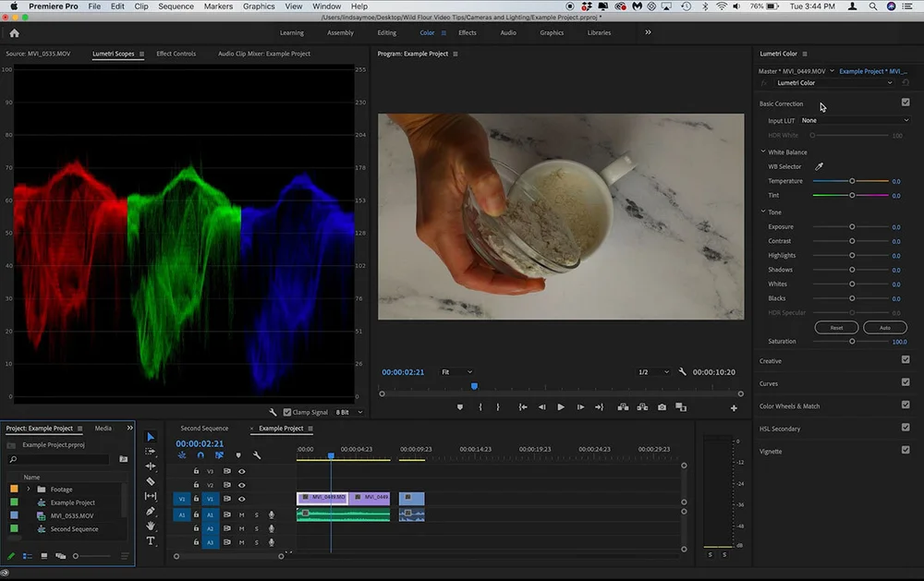Select the Razor tool in the tools panel
924x581 pixels.
(x=151, y=481)
